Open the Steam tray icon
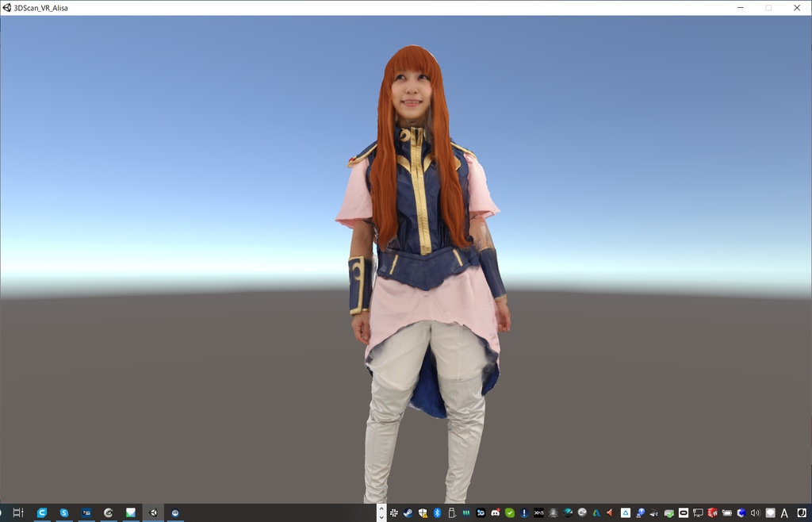The height and width of the screenshot is (522, 812). [408, 512]
